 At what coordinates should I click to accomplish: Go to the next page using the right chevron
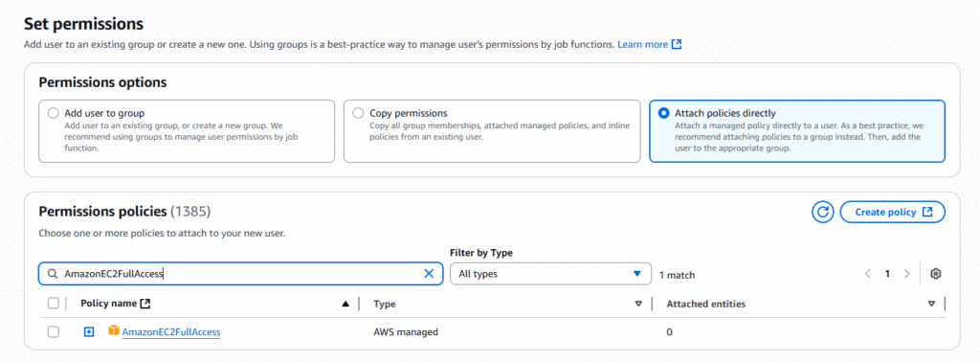click(907, 274)
